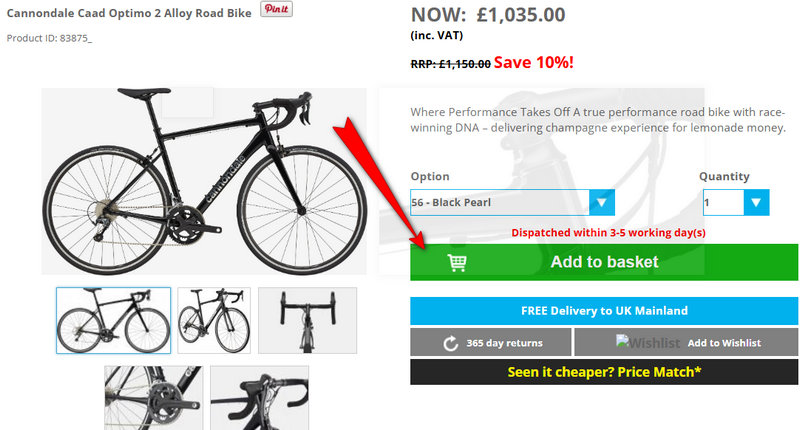
Task: Open the Seen it cheaper Price Match link
Action: click(x=604, y=372)
